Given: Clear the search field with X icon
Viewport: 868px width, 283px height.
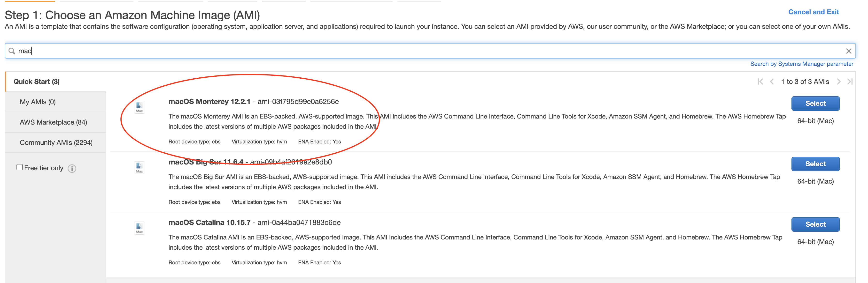Looking at the screenshot, I should click(x=848, y=51).
